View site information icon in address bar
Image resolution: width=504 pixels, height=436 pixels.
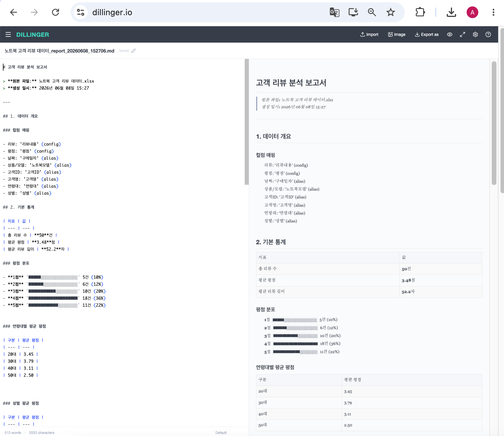[x=81, y=12]
